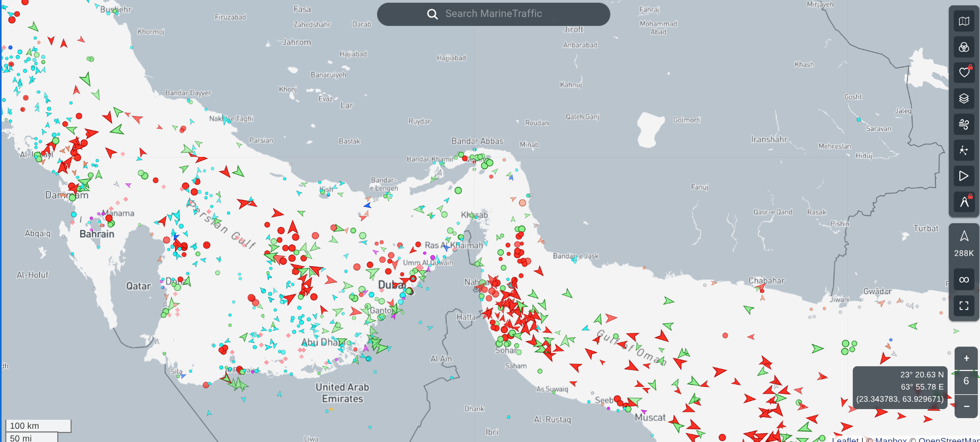The image size is (980, 442).
Task: Enter fullscreen map mode
Action: pyautogui.click(x=964, y=306)
